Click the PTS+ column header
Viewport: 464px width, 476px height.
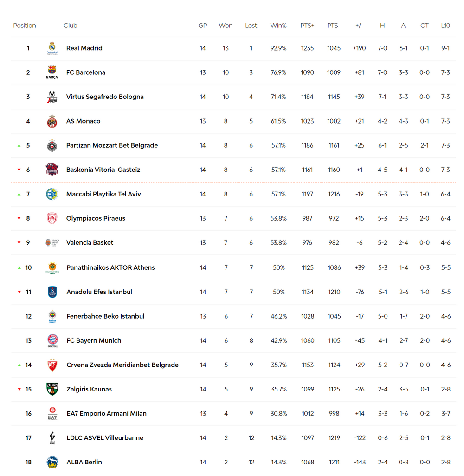point(307,26)
